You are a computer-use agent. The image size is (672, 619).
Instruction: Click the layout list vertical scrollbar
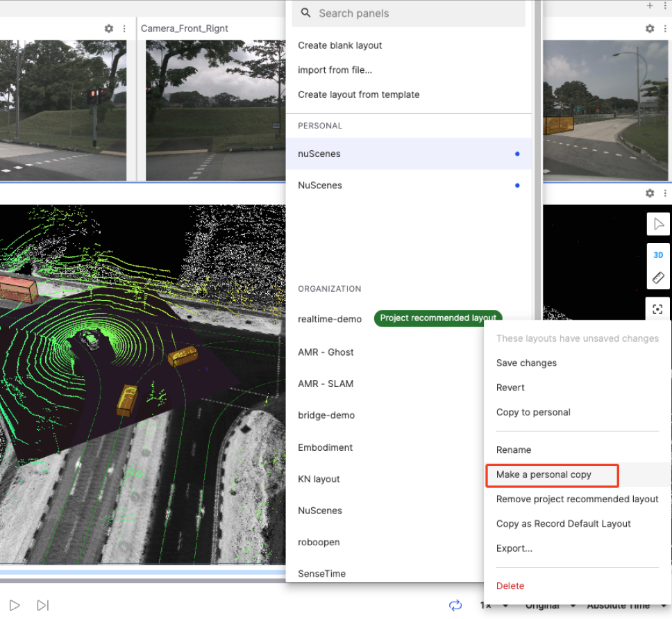tap(537, 158)
